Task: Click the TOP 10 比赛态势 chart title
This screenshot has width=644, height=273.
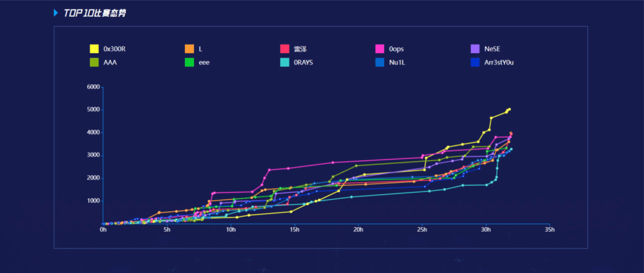Action: [x=95, y=13]
